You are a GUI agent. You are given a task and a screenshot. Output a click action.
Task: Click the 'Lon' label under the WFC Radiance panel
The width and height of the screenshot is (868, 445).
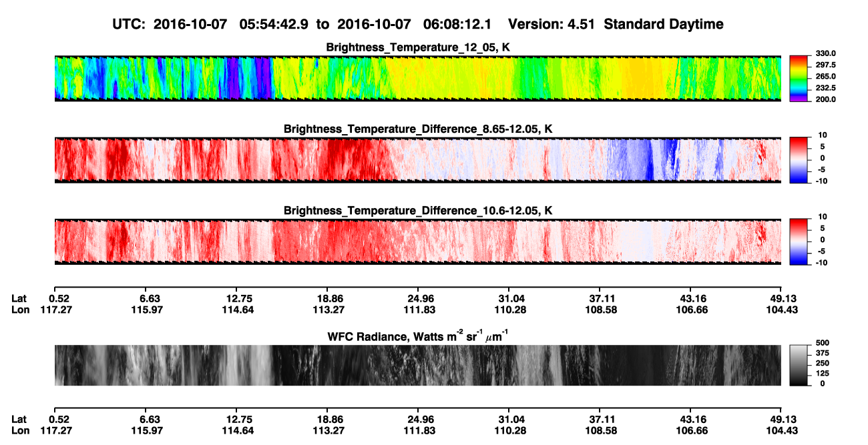(20, 430)
